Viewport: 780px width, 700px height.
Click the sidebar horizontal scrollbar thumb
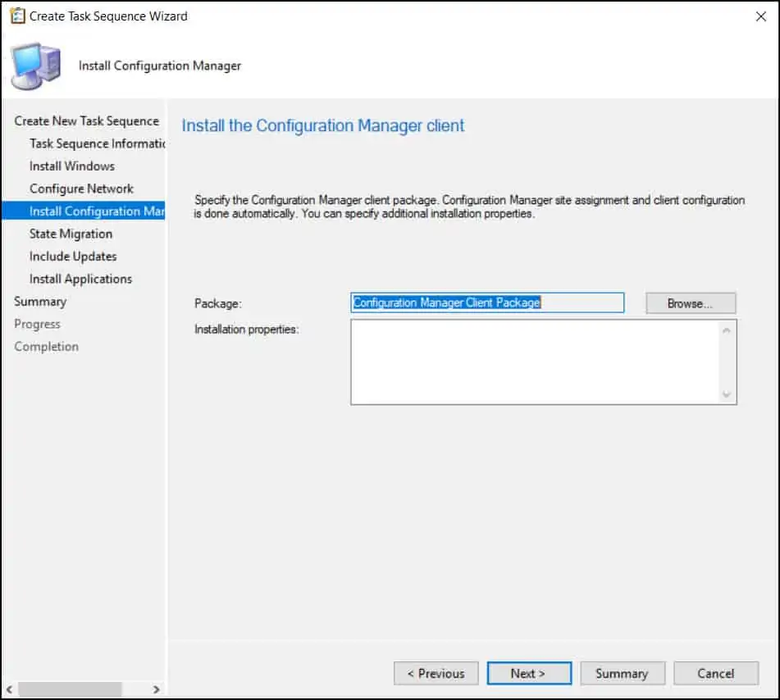click(x=70, y=689)
